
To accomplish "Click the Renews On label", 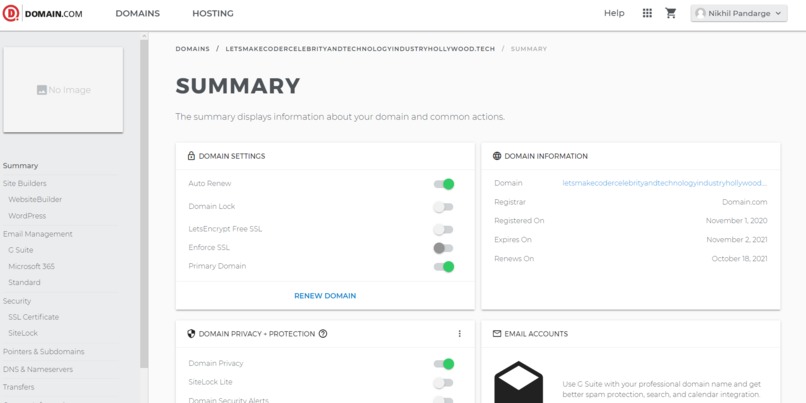I will tap(514, 259).
